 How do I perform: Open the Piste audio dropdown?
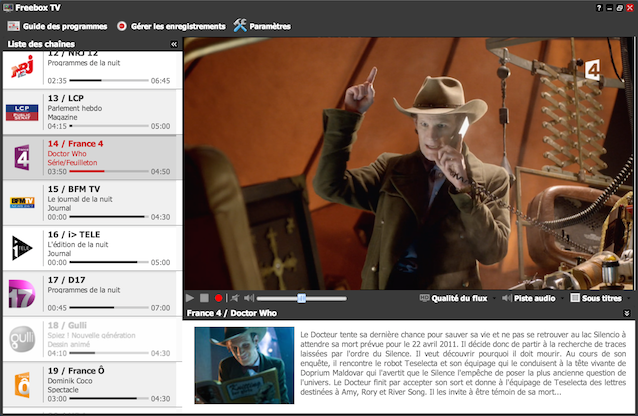click(532, 298)
